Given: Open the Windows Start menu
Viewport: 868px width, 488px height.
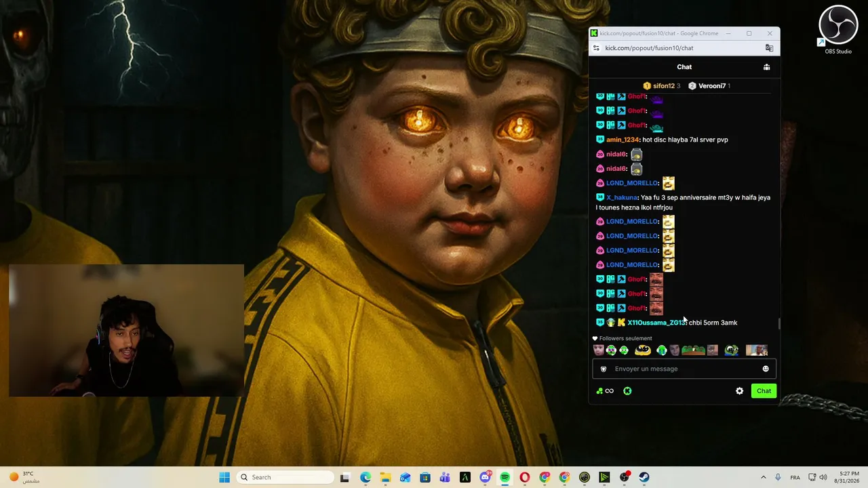Looking at the screenshot, I should point(224,477).
